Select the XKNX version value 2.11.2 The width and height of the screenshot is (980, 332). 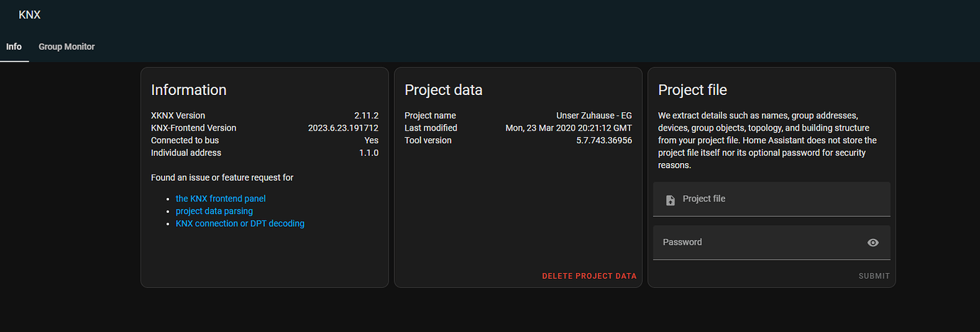(x=366, y=116)
